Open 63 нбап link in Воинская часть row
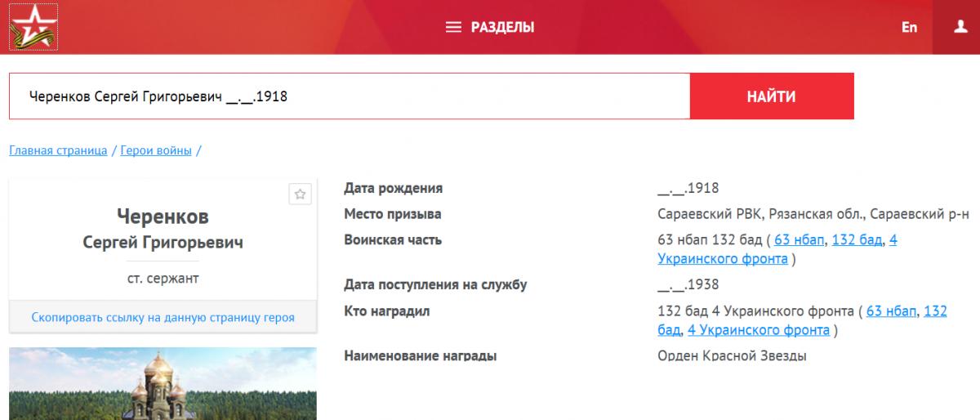The height and width of the screenshot is (420, 980). [800, 239]
